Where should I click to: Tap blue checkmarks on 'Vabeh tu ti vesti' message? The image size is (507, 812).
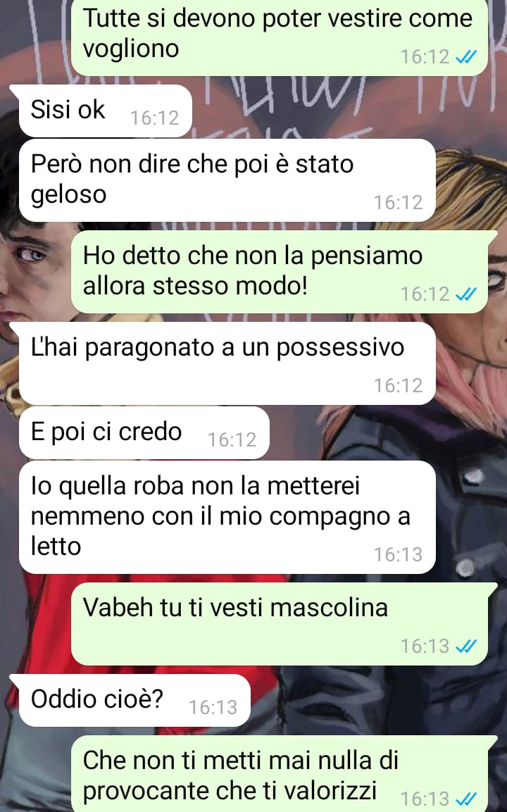pyautogui.click(x=465, y=647)
